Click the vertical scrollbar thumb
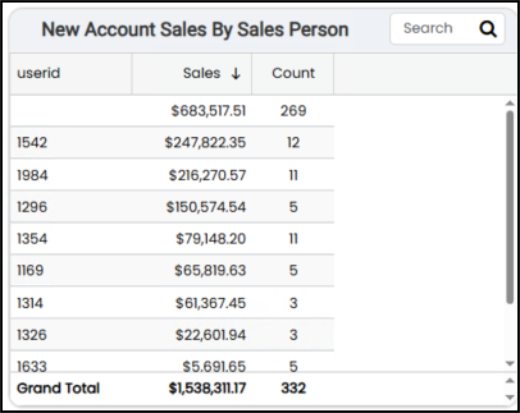Viewport: 520px width, 413px height. click(510, 207)
